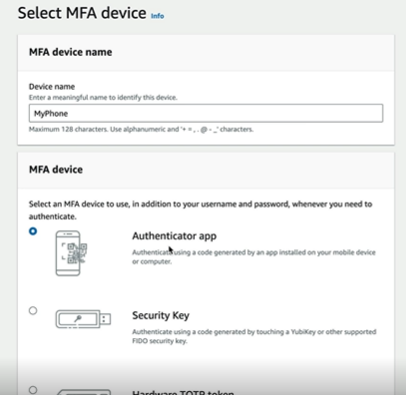Click the phone QR code authenticator icon
The image size is (406, 395).
(x=71, y=253)
